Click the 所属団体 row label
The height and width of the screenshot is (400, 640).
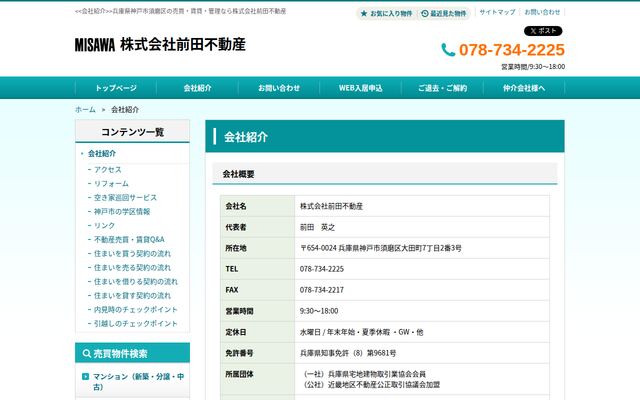[239, 374]
